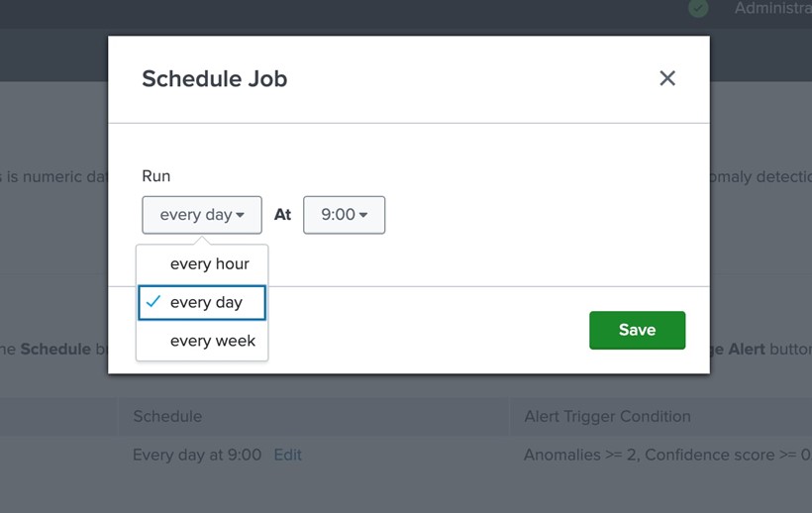Click the Run label above the dropdown
Screen dimensions: 812x513
tap(156, 176)
